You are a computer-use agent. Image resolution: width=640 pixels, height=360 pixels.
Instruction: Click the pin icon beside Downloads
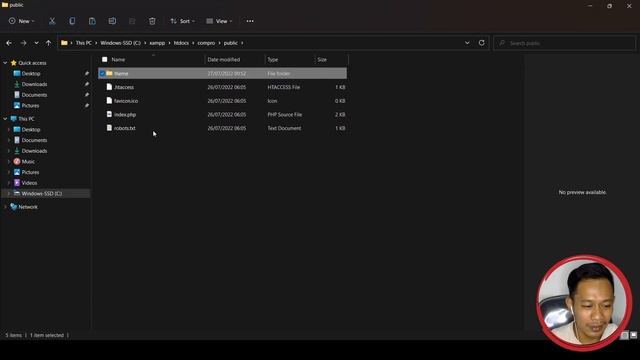coord(87,84)
